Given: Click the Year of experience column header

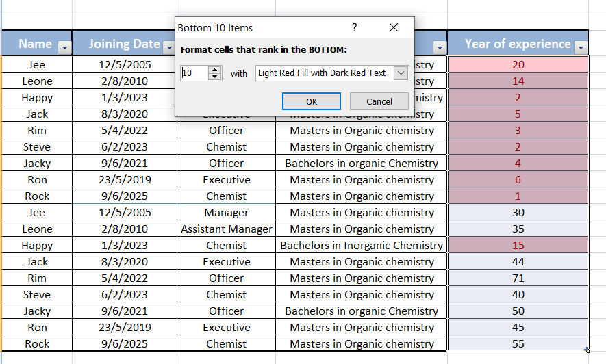Looking at the screenshot, I should (x=518, y=44).
